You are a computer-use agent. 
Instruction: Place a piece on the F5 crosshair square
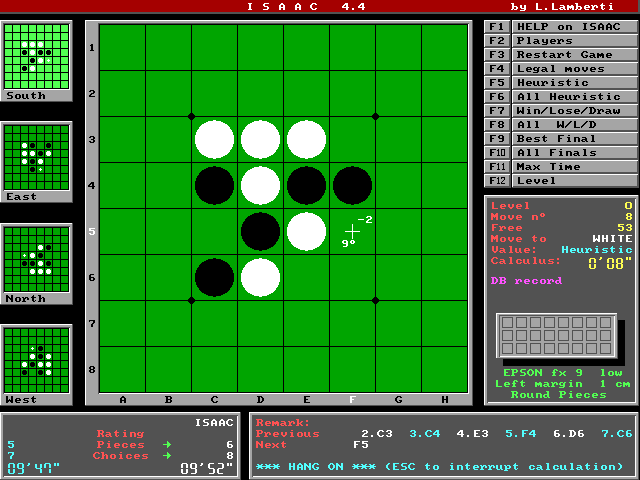(352, 232)
